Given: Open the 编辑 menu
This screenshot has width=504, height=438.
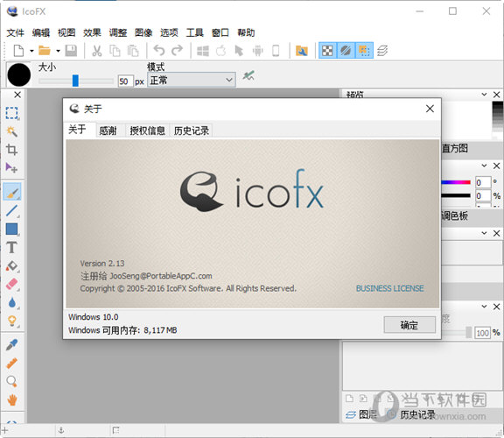Looking at the screenshot, I should (41, 32).
